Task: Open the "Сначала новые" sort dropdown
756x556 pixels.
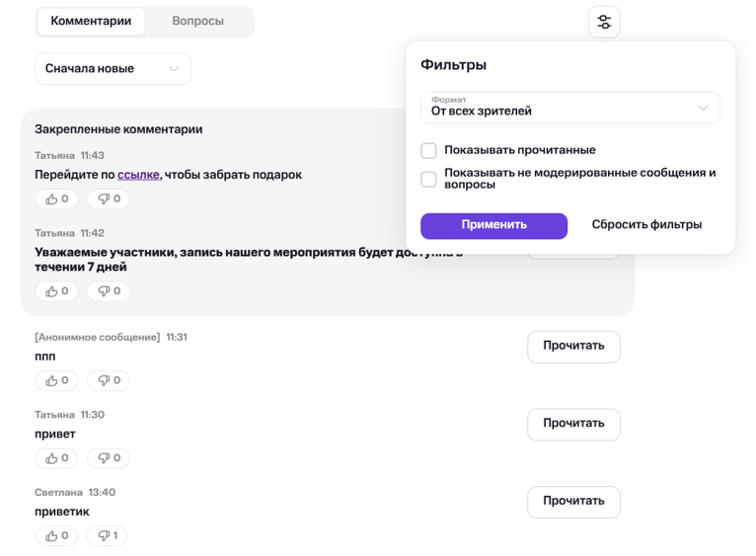Action: click(113, 69)
